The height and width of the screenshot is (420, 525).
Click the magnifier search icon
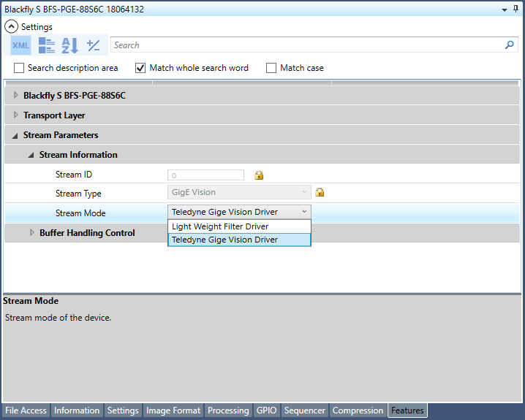[509, 45]
